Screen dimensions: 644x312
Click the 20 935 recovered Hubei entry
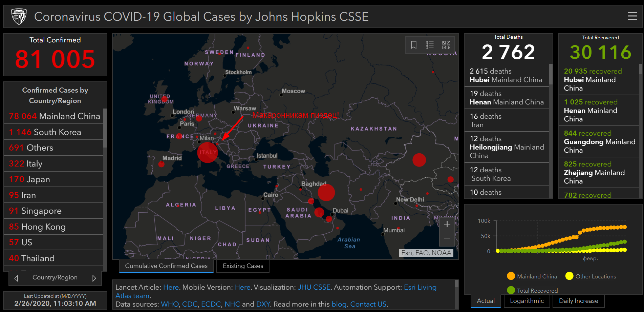(x=599, y=80)
